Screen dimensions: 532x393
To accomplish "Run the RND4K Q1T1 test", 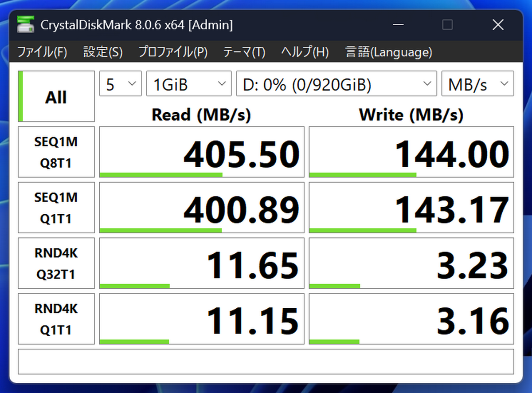I will (56, 318).
